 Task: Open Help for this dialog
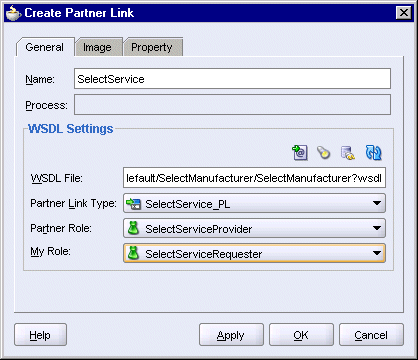pyautogui.click(x=40, y=335)
